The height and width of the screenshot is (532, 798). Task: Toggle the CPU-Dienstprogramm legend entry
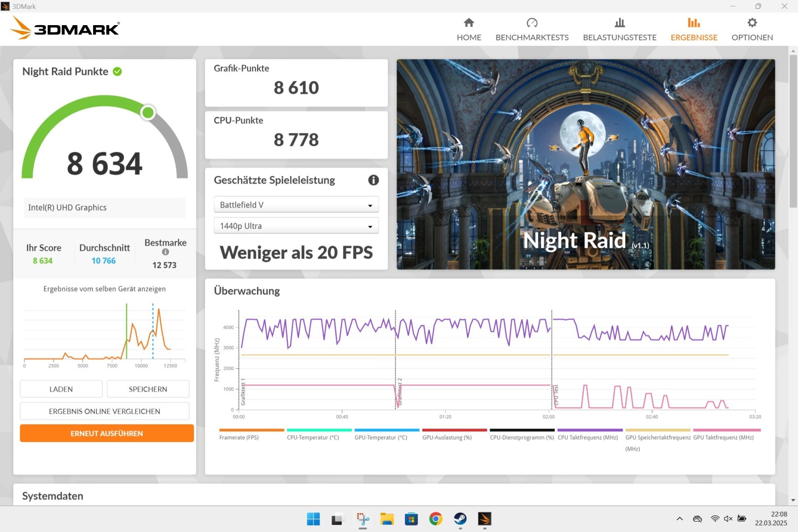pyautogui.click(x=522, y=434)
